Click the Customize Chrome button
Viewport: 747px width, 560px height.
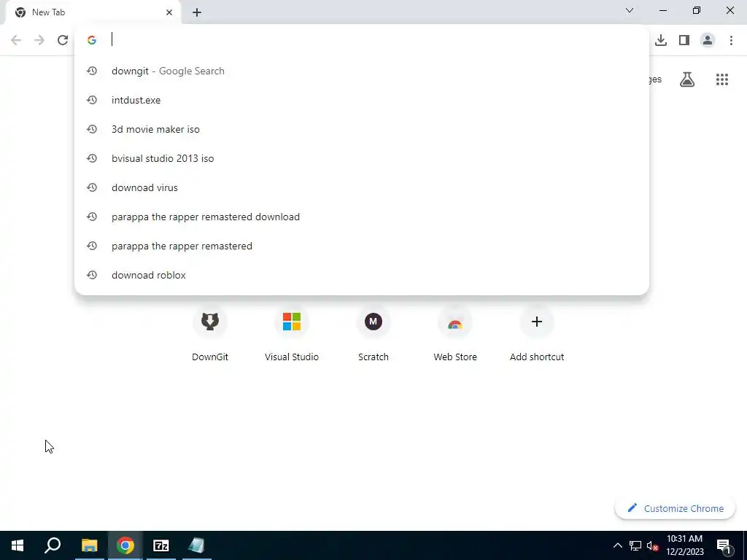coord(675,508)
